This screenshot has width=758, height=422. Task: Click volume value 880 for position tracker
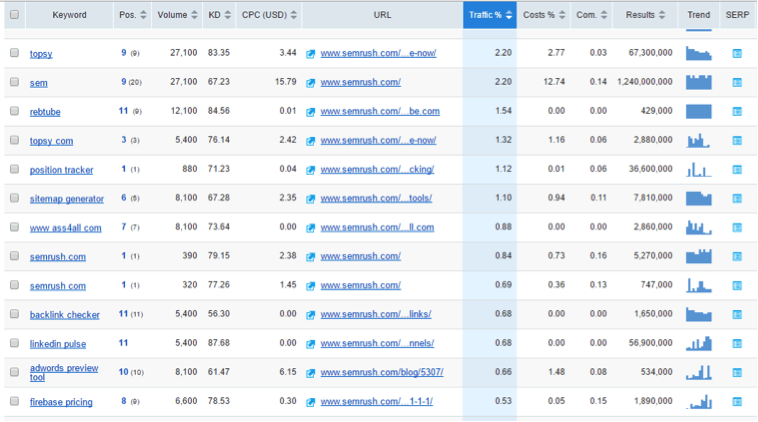(x=190, y=169)
